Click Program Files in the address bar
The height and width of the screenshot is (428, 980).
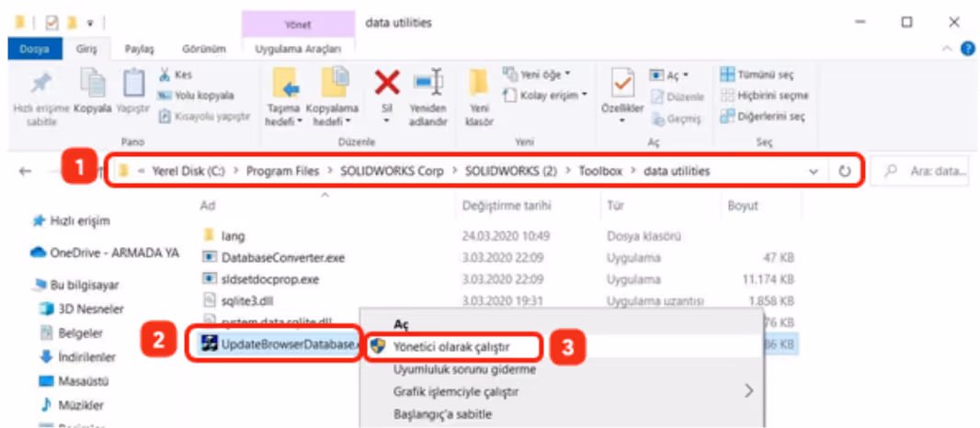(x=282, y=171)
